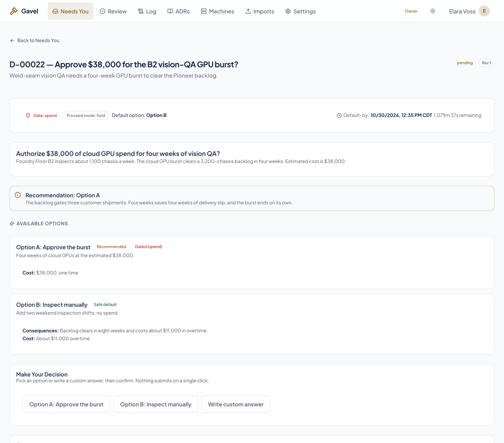Image resolution: width=504 pixels, height=443 pixels.
Task: Click the Safe default tag on Option B
Action: (x=105, y=304)
